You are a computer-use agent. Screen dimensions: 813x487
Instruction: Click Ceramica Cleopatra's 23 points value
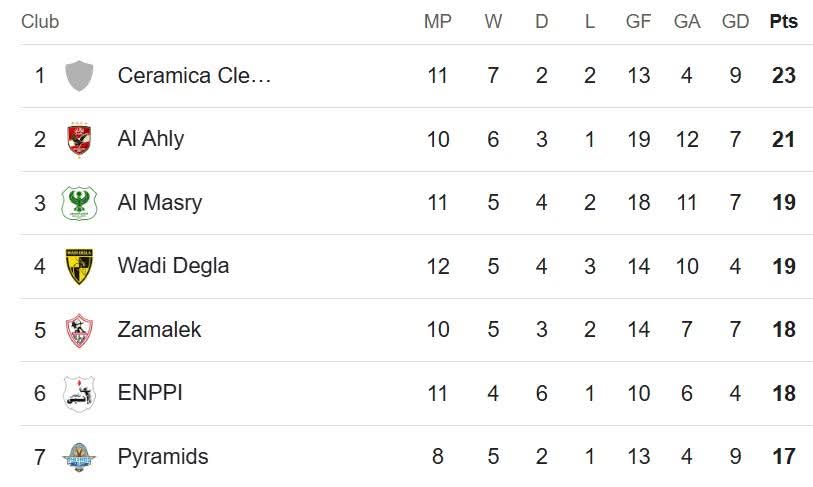784,76
